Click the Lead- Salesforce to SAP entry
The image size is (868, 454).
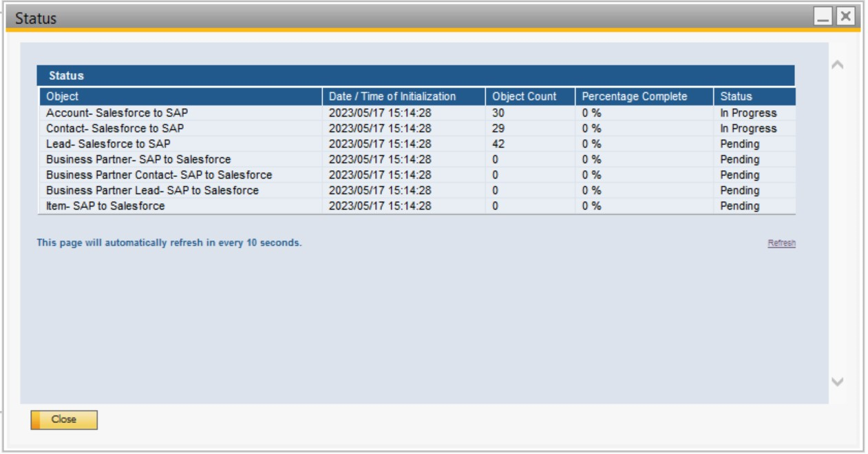(108, 144)
